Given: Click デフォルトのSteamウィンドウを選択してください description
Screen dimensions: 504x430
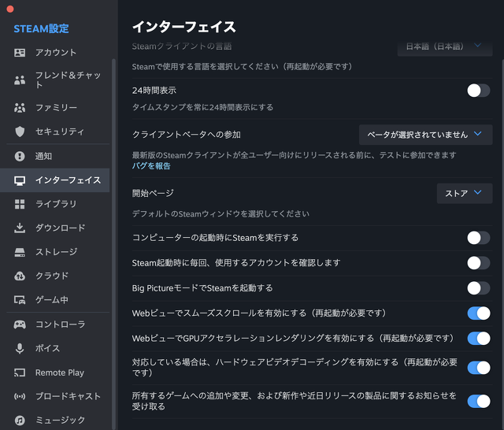Looking at the screenshot, I should (x=220, y=214).
